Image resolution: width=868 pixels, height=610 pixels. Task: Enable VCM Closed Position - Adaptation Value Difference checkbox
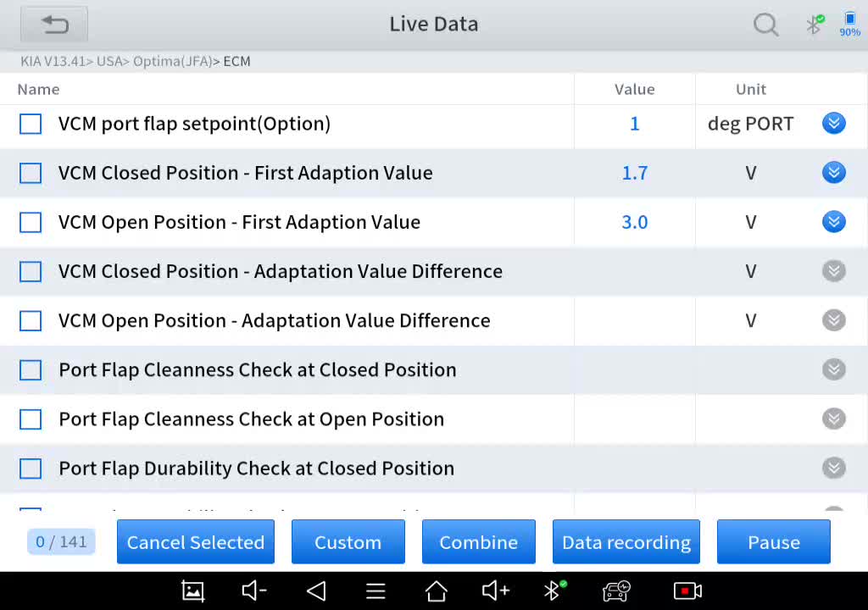pyautogui.click(x=31, y=272)
